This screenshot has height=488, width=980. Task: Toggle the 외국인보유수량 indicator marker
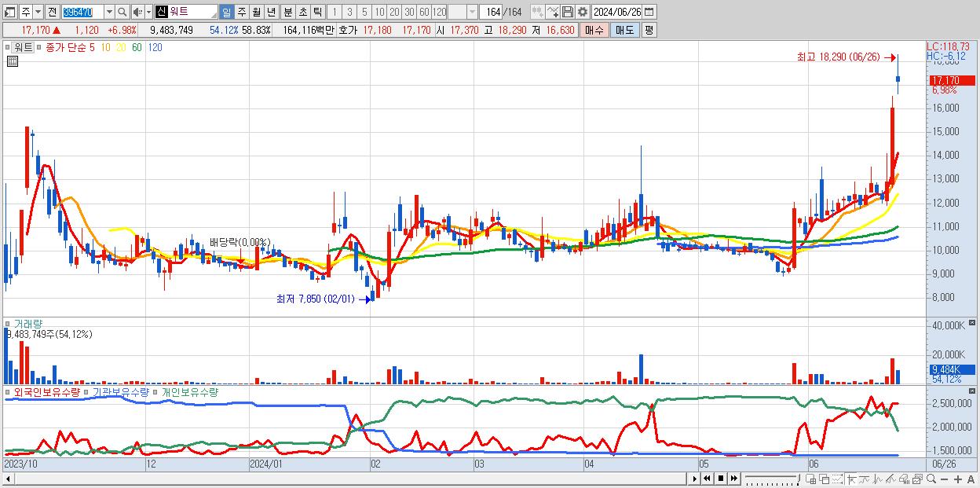[9, 391]
